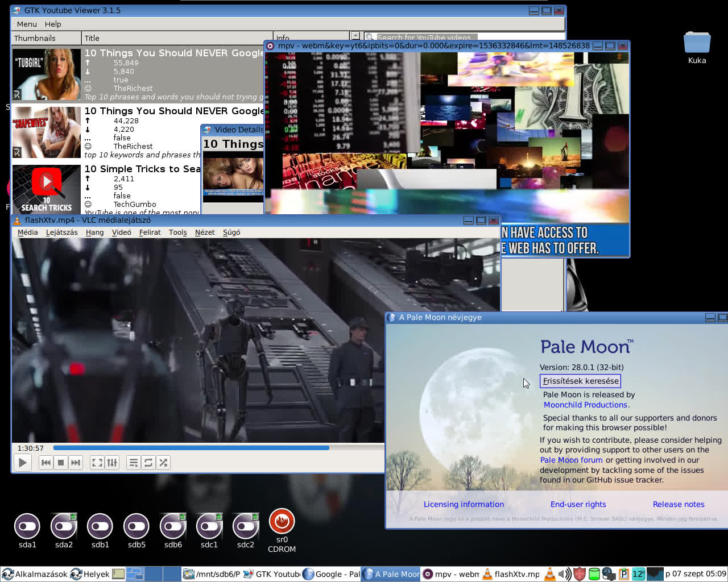Click previous track button in VLC
Viewport: 728px width, 582px height.
tap(46, 463)
